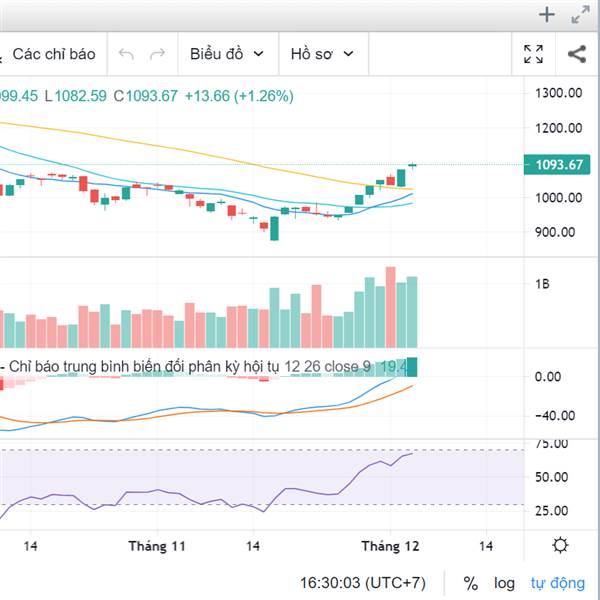The height and width of the screenshot is (600, 600).
Task: Click the Tháng 11 time axis label
Action: [x=157, y=546]
